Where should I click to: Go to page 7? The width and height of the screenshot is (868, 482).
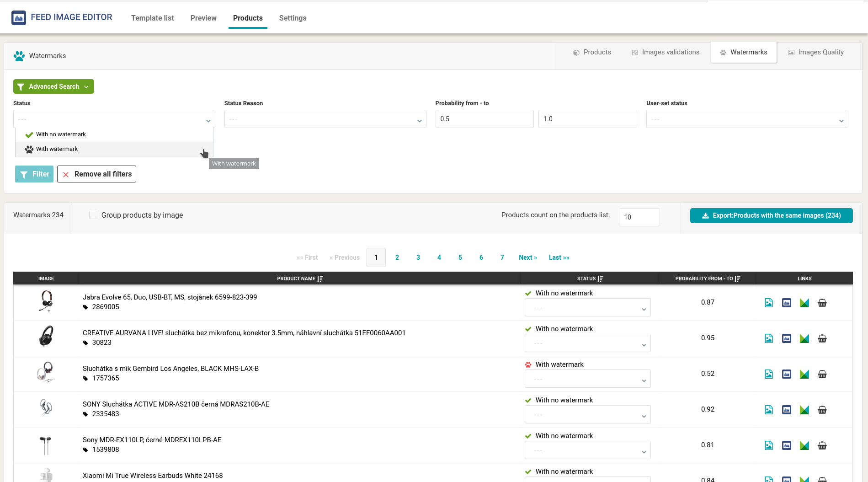coord(502,257)
